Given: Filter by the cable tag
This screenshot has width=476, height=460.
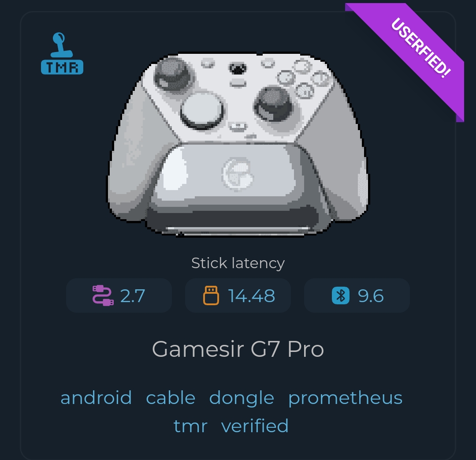Looking at the screenshot, I should tap(171, 397).
